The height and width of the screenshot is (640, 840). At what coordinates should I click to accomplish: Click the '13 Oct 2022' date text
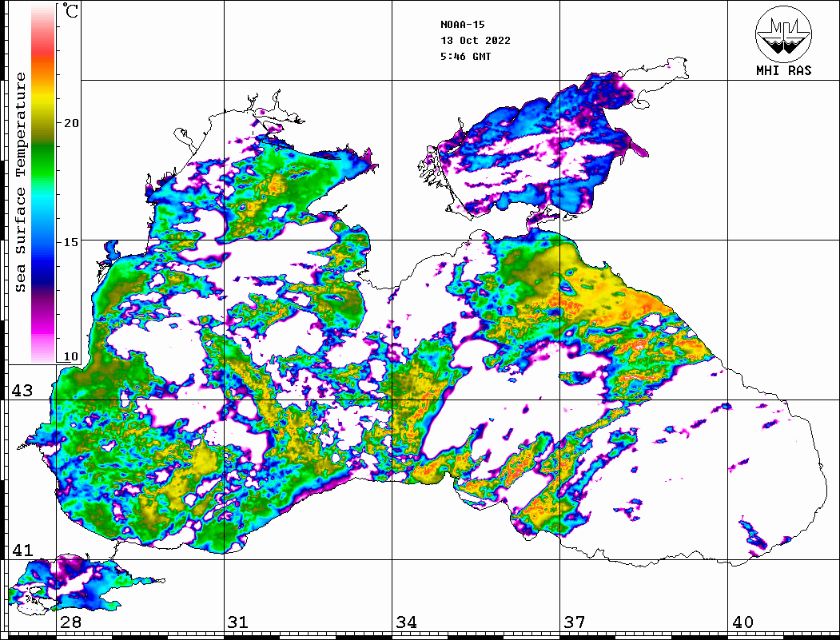coord(476,41)
